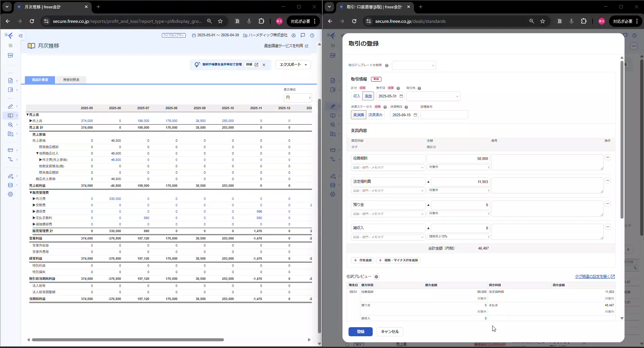Open calendar picker for 発生日 date
The image size is (644, 348).
401,96
